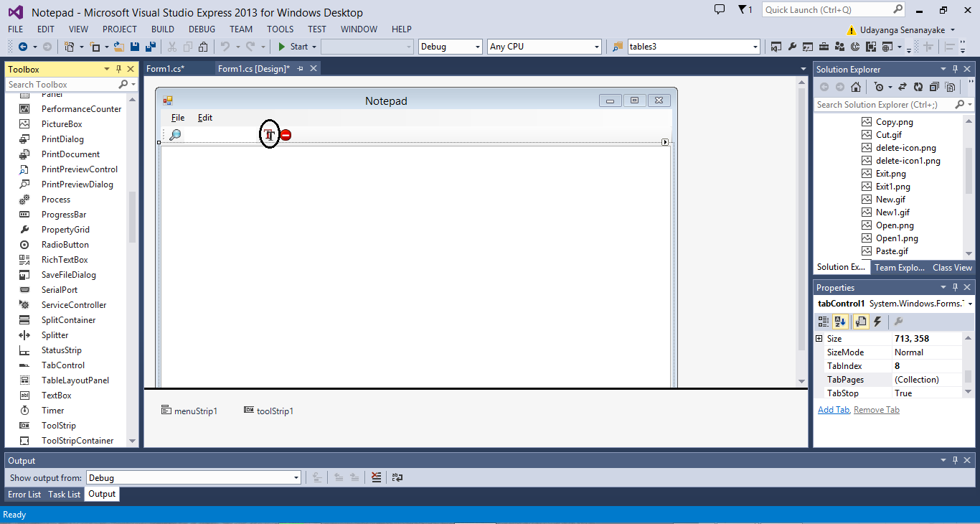Open the tabControl1 object selector dropdown
The width and height of the screenshot is (980, 524).
970,304
